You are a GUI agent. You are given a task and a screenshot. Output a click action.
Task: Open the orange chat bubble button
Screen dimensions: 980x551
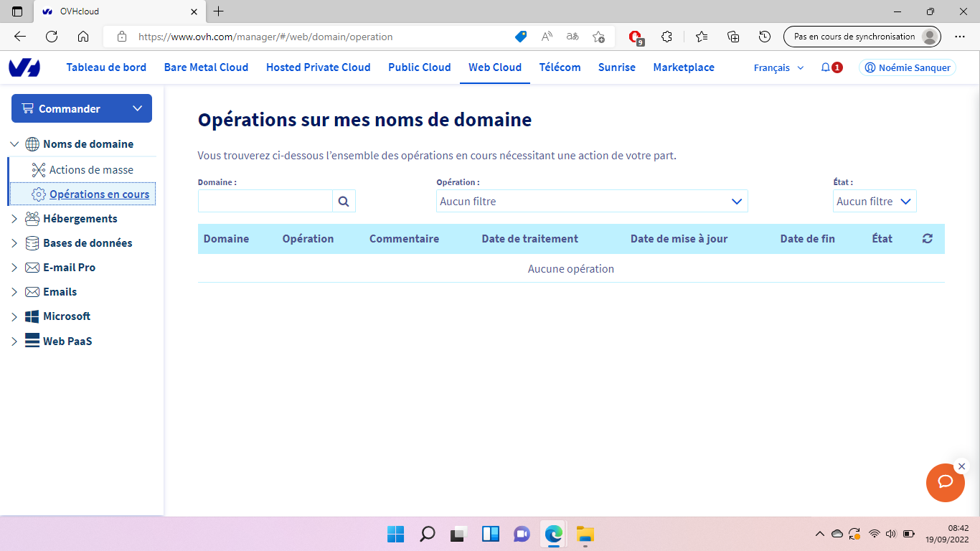coord(946,483)
